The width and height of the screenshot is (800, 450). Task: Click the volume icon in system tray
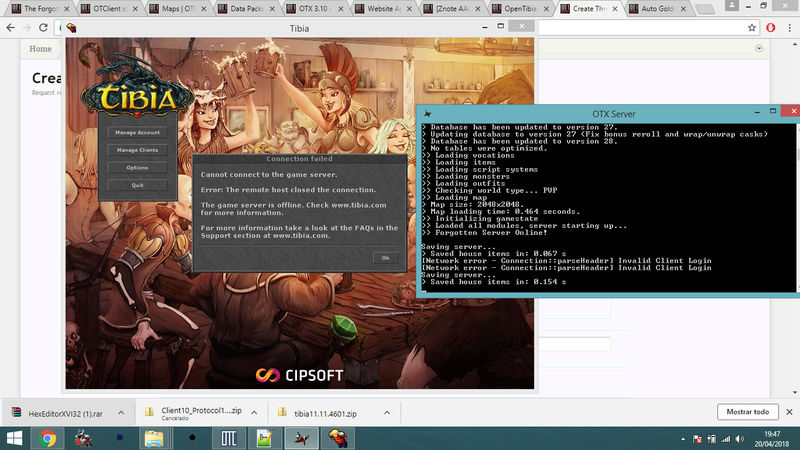pos(740,439)
